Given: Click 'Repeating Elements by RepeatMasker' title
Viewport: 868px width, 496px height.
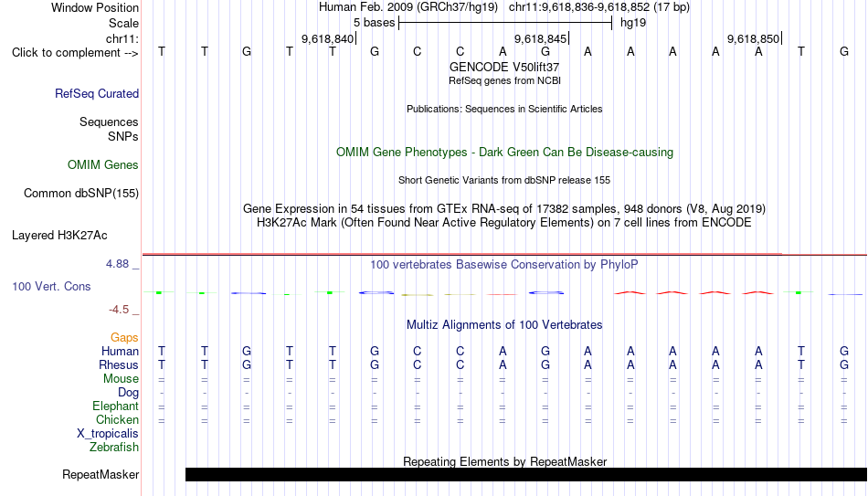Looking at the screenshot, I should [x=505, y=461].
